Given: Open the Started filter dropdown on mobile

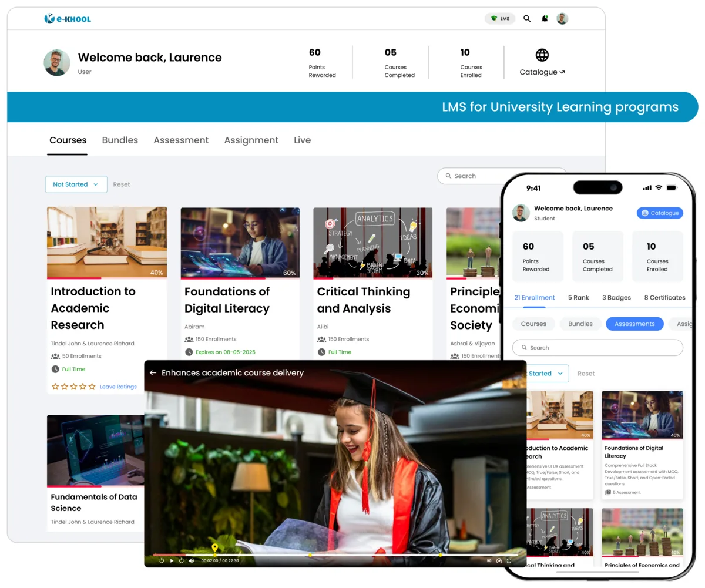Looking at the screenshot, I should pos(543,373).
